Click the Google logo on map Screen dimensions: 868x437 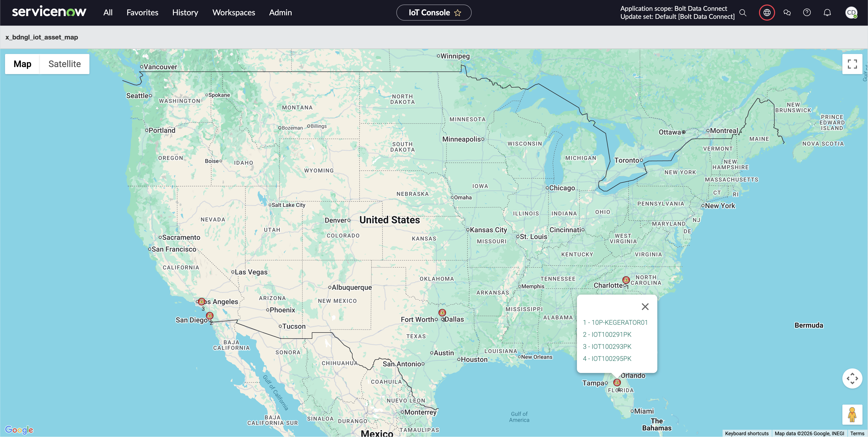(19, 429)
